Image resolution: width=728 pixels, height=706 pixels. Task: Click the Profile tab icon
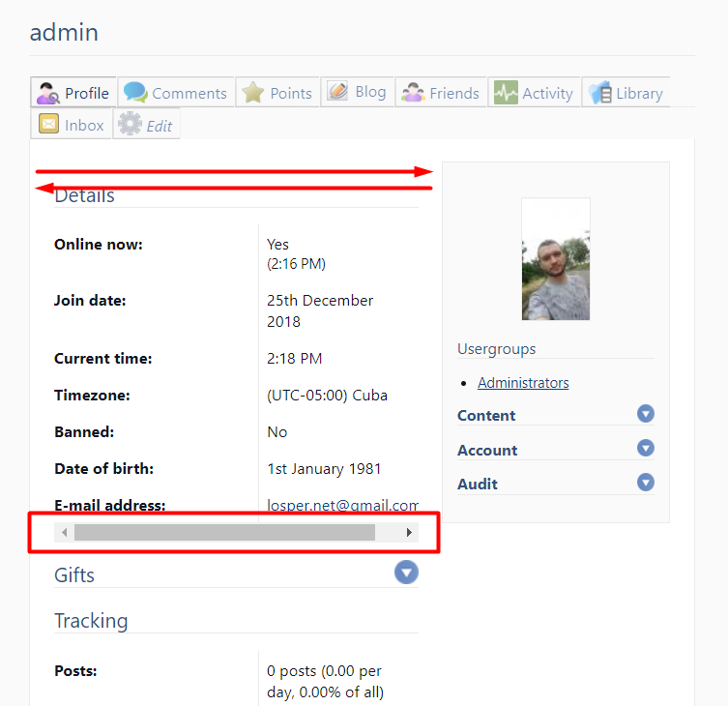coord(47,93)
